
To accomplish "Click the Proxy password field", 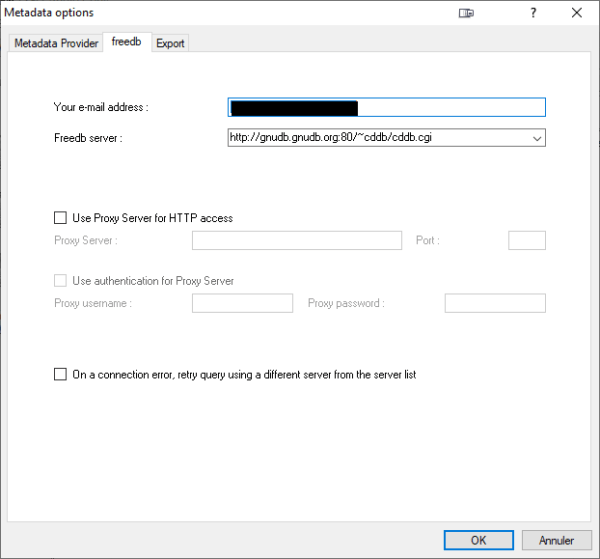I will 495,303.
